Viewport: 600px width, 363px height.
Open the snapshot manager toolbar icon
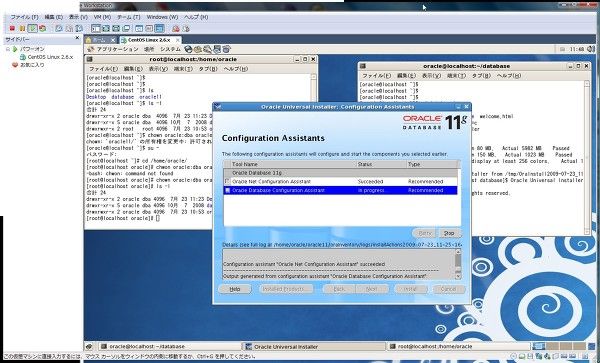tap(79, 28)
